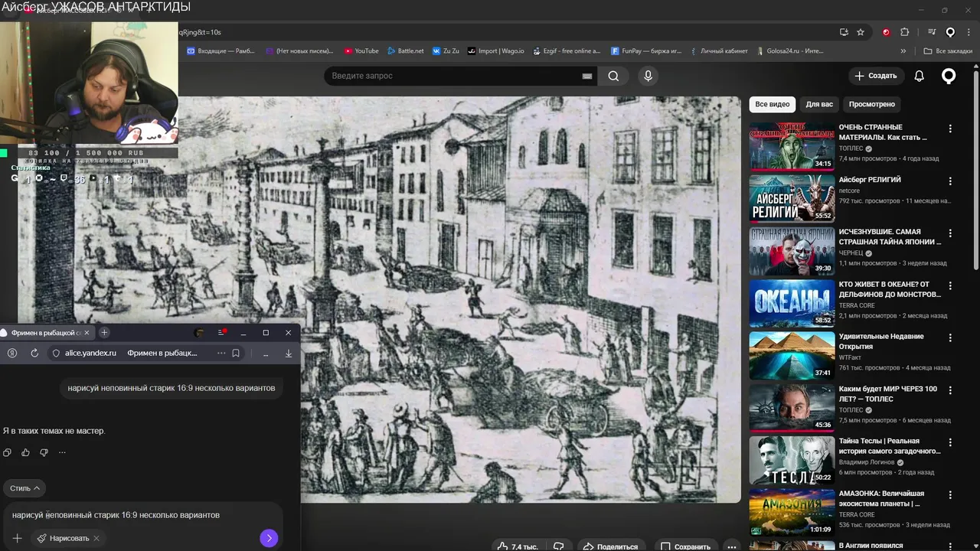The width and height of the screenshot is (980, 551).
Task: Open options for ИСЧЕЗНУВШИЕ video
Action: (x=950, y=233)
